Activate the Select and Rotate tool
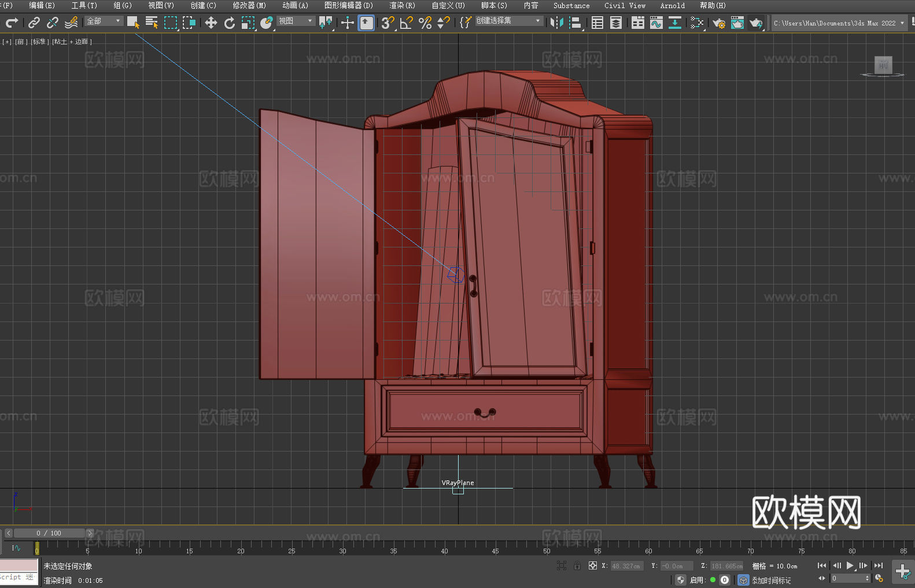 (230, 23)
